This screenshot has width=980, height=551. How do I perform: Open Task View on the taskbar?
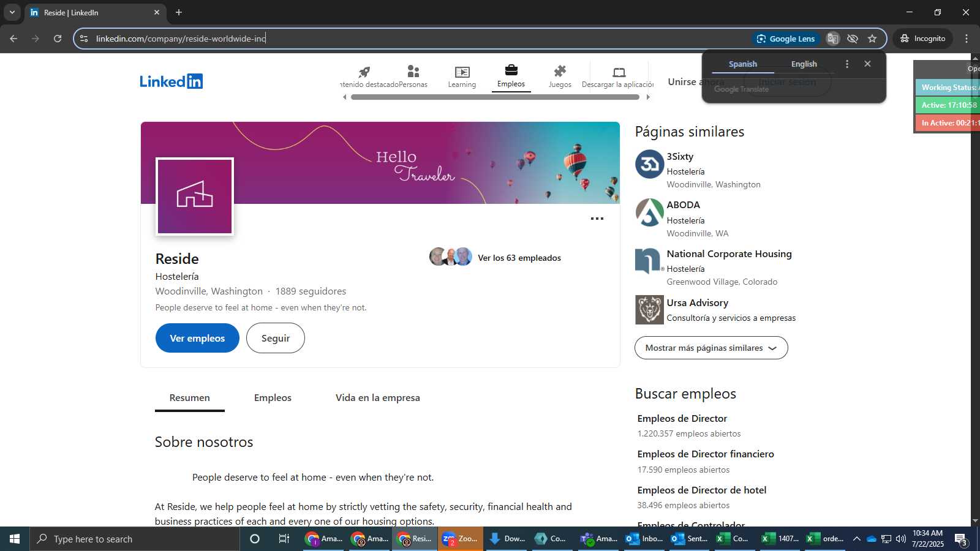[x=284, y=539]
